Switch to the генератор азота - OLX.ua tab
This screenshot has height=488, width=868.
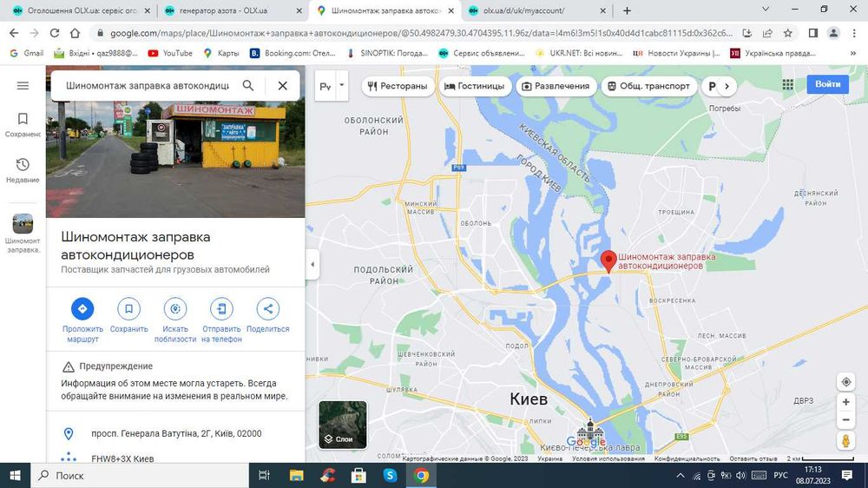point(233,10)
